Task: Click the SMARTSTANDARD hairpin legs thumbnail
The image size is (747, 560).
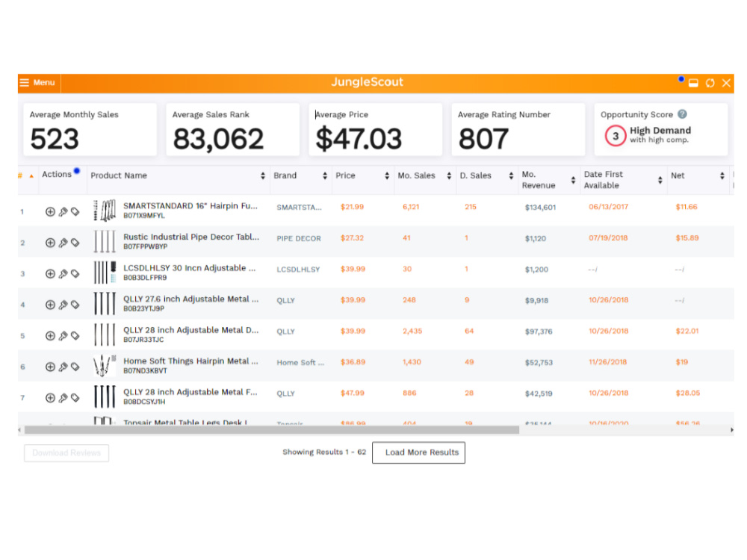Action: coord(105,211)
